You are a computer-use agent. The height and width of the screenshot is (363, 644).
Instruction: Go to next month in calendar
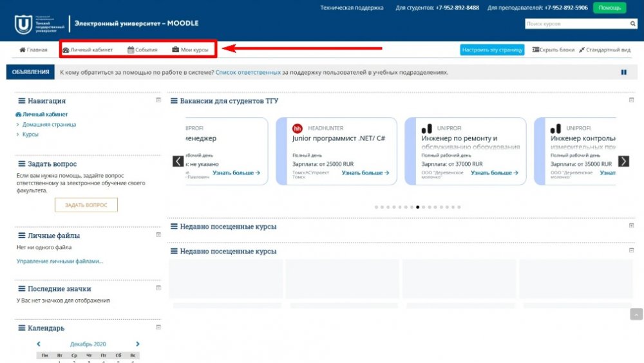[138, 344]
